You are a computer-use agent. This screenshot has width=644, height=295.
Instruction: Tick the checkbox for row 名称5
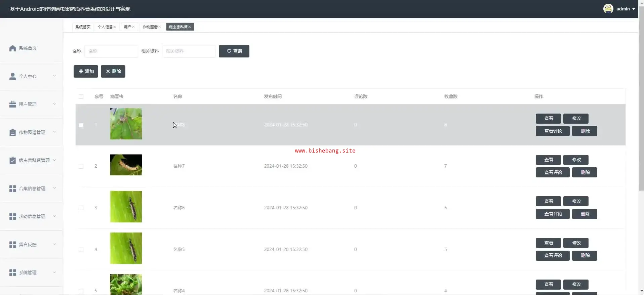(81, 250)
